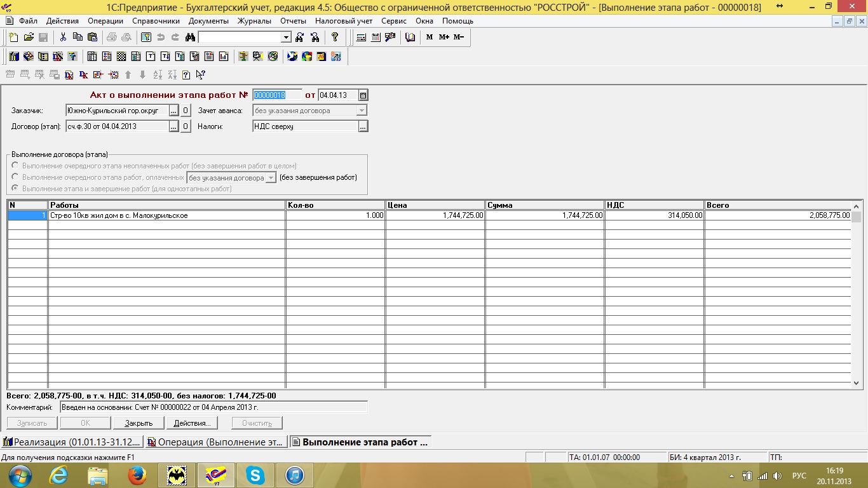The height and width of the screenshot is (488, 868).
Task: Click the Комментарий text field
Action: point(214,407)
